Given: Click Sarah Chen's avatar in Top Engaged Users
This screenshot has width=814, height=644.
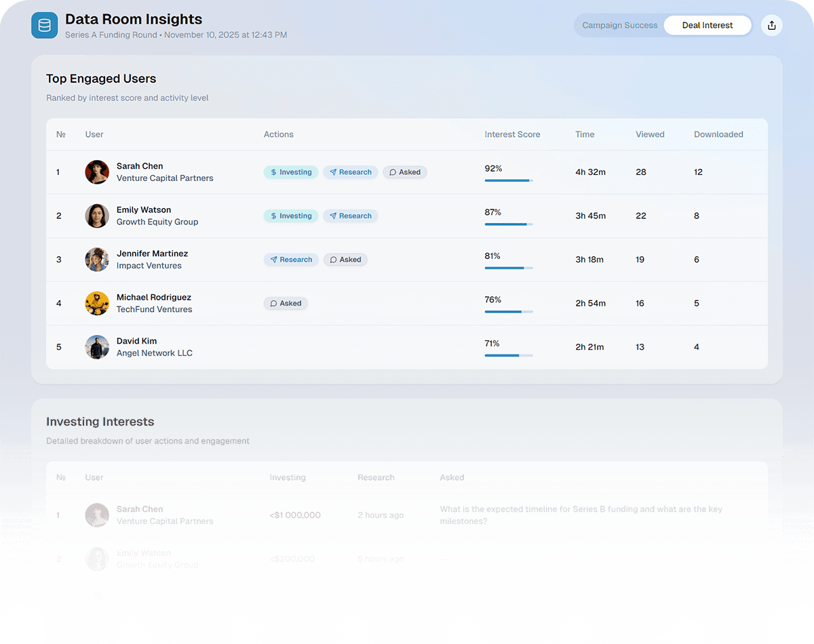Looking at the screenshot, I should pos(97,172).
